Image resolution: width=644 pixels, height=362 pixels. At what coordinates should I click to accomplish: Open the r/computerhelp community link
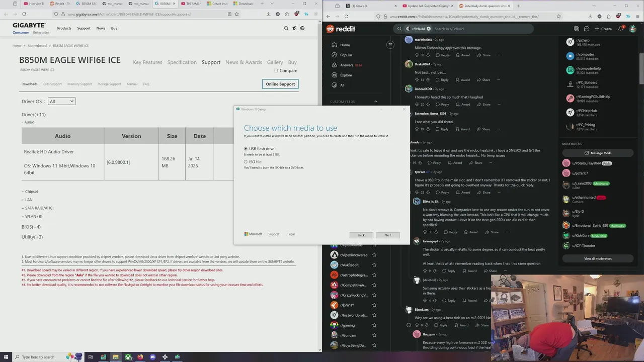589,68
